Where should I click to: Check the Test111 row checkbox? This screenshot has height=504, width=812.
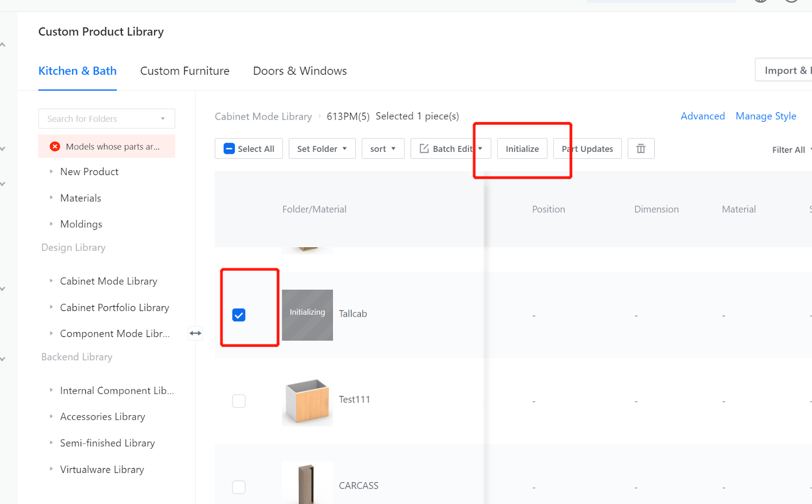[x=239, y=401]
